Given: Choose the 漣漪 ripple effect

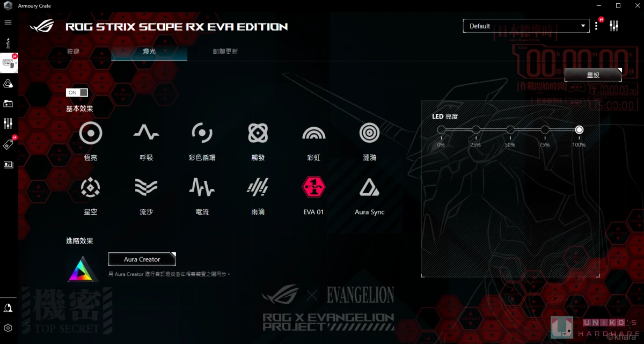Looking at the screenshot, I should click(369, 133).
